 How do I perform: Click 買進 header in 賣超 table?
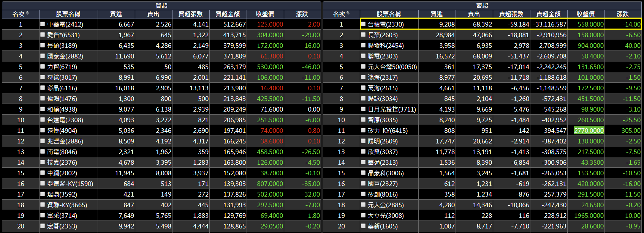pos(437,14)
